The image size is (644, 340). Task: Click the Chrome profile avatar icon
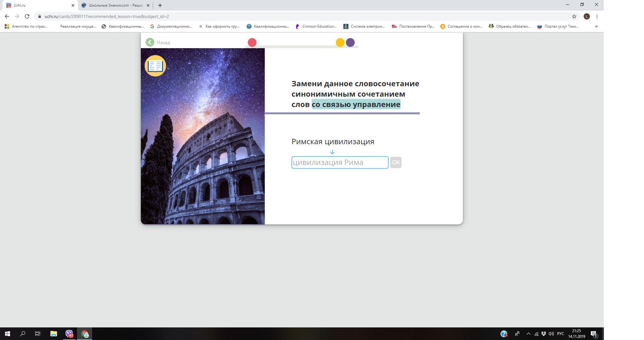(x=586, y=16)
